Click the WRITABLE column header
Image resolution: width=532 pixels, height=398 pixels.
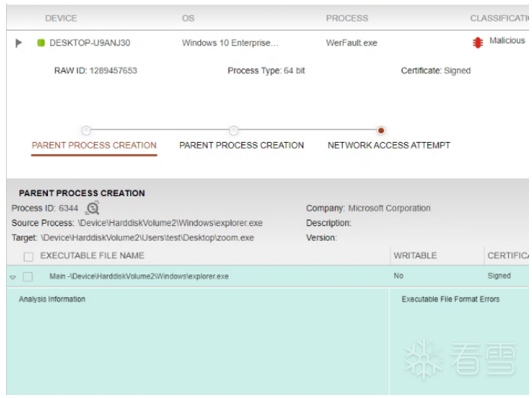tap(415, 255)
